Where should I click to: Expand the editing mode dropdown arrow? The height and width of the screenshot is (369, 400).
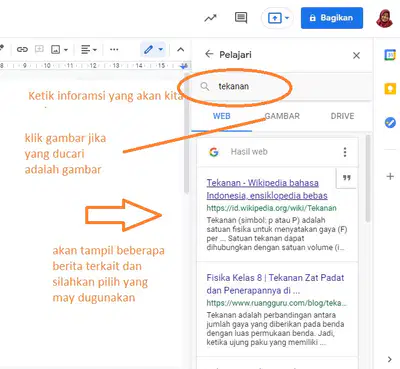click(161, 50)
